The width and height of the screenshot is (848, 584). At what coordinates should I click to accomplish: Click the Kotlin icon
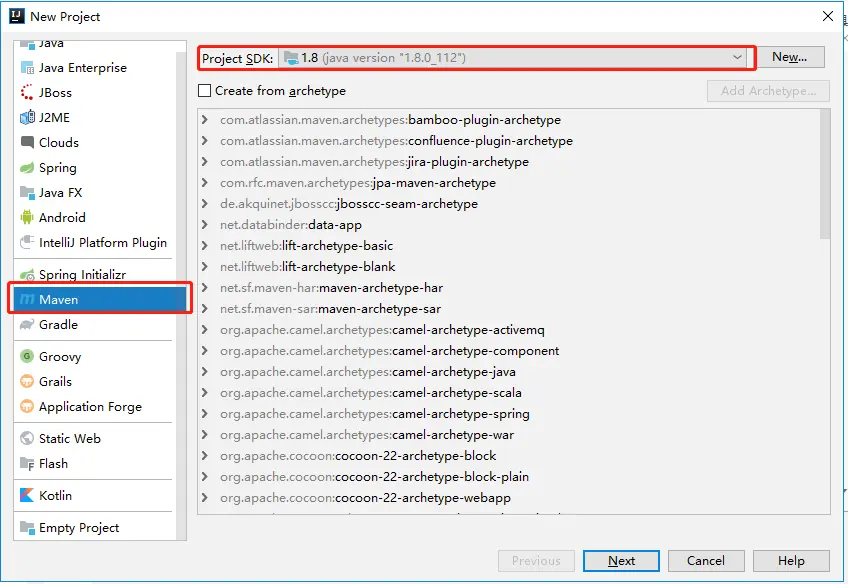click(x=27, y=495)
